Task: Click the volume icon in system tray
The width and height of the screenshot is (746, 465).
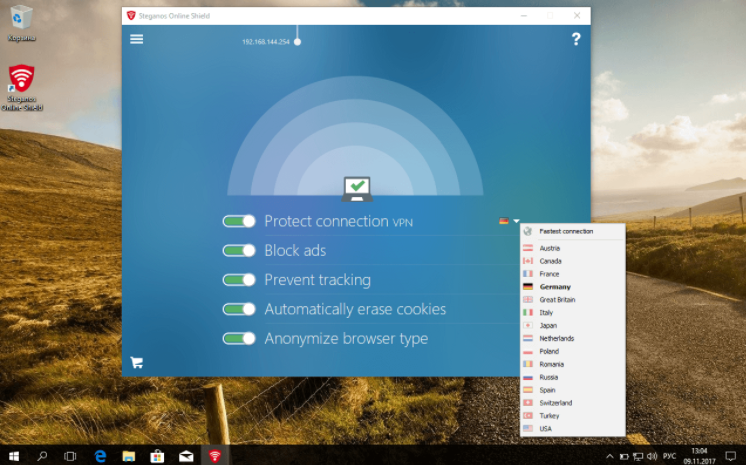Action: pyautogui.click(x=652, y=456)
